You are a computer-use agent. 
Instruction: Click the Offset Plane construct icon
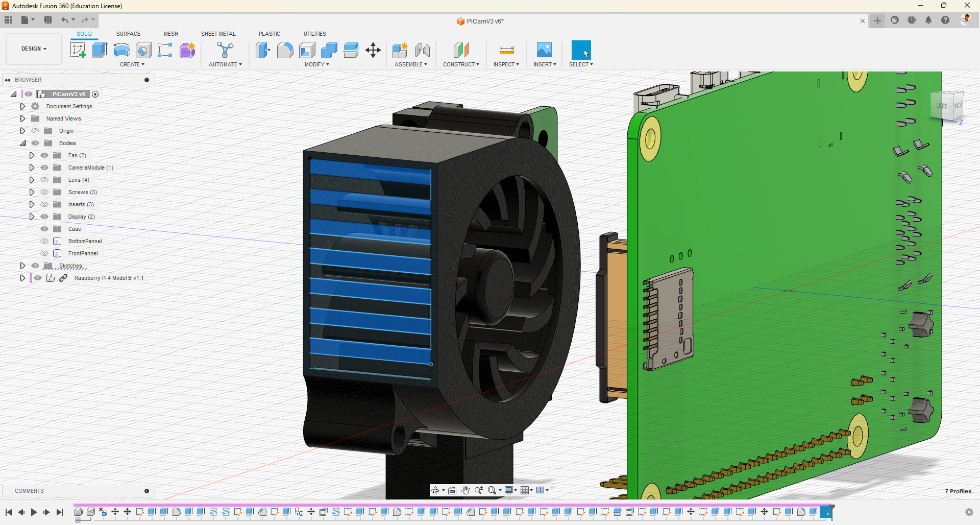click(461, 50)
